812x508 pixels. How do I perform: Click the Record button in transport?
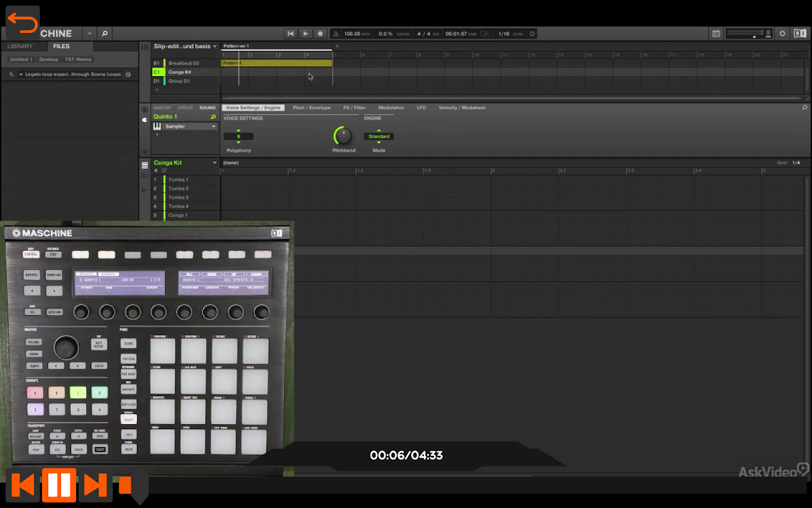click(320, 34)
